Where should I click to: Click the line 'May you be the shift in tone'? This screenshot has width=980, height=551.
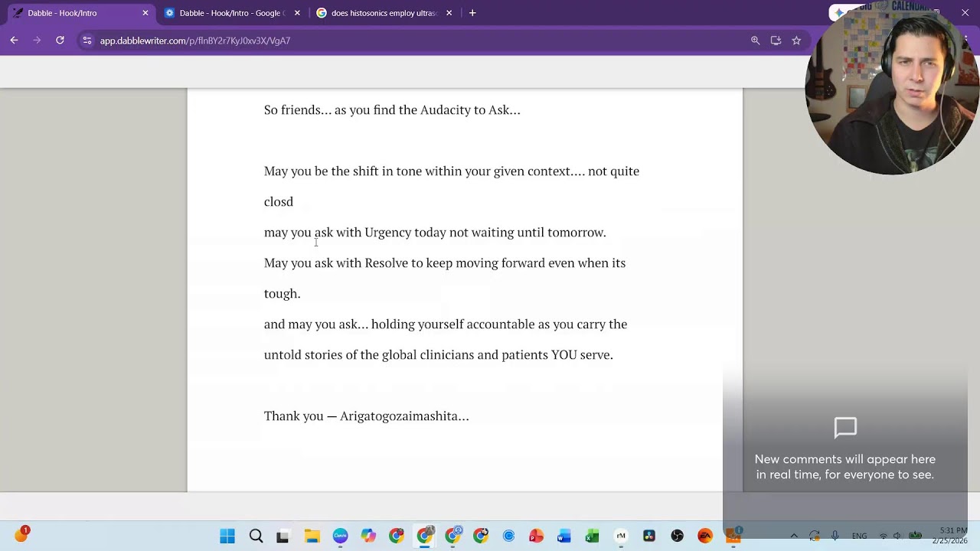point(452,171)
